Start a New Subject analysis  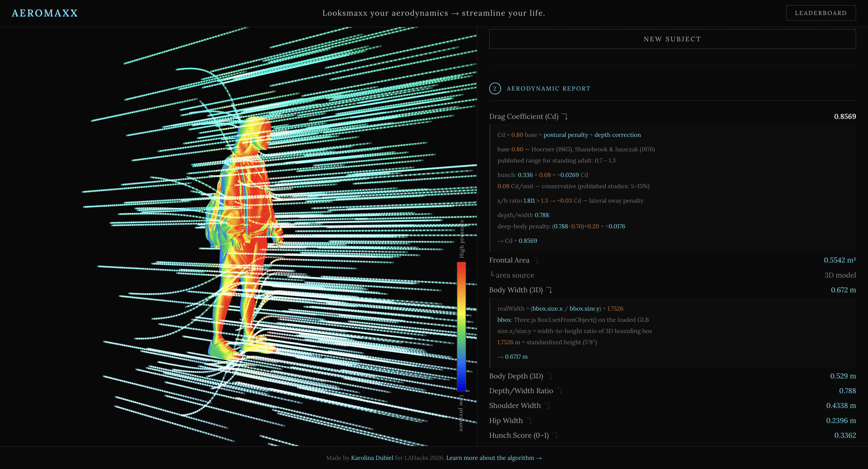(x=672, y=39)
